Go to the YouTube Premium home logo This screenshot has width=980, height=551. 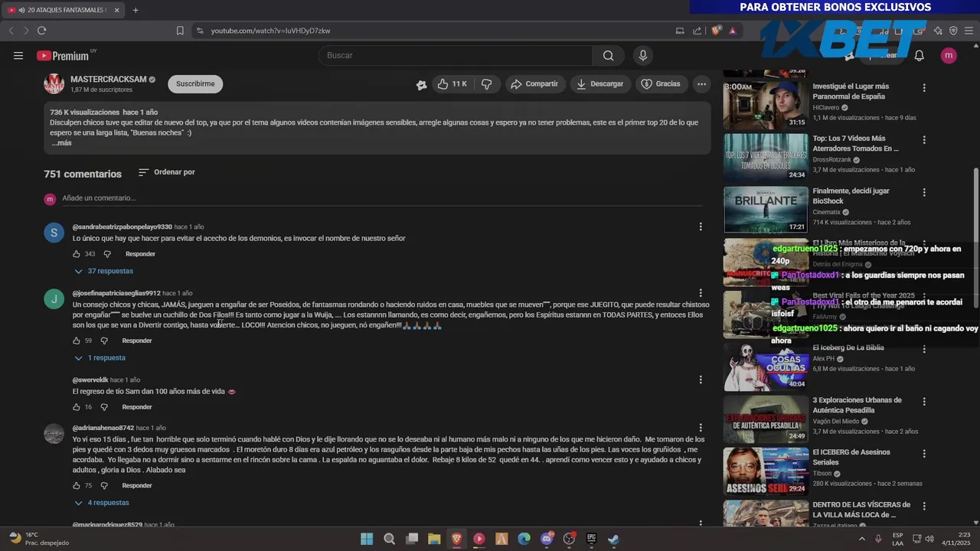pos(63,55)
